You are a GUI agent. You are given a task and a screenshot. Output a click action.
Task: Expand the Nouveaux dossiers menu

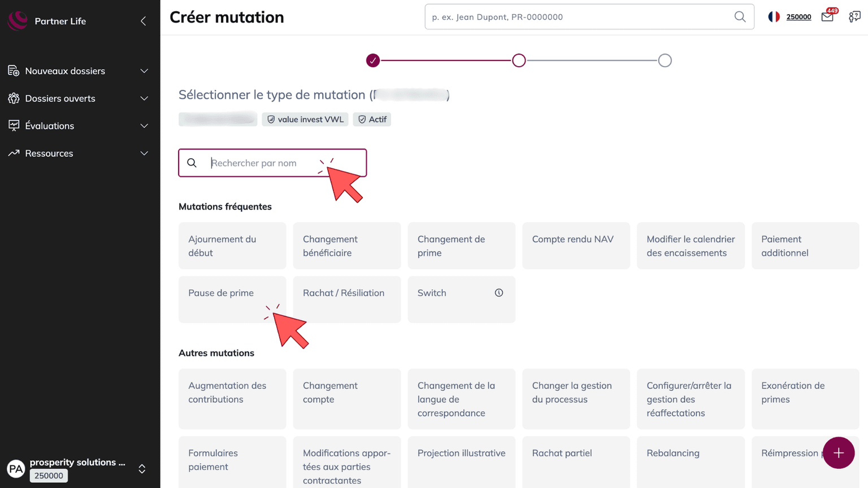(x=78, y=71)
